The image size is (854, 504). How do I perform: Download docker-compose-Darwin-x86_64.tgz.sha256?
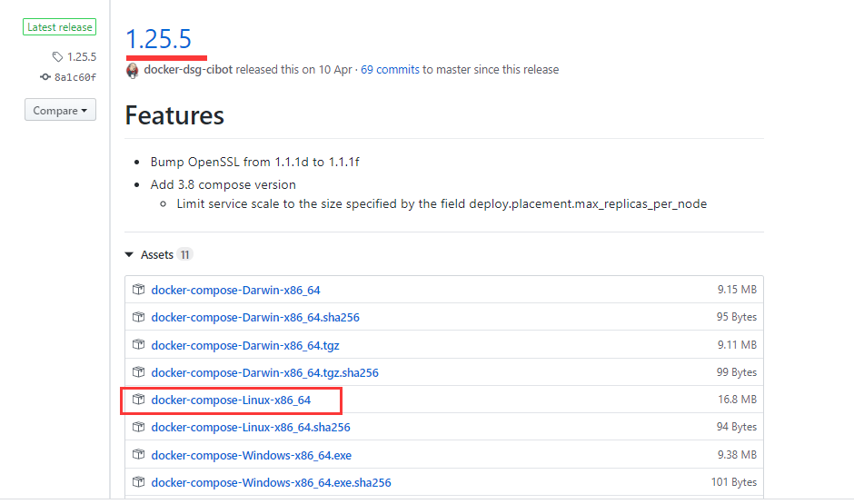[264, 373]
